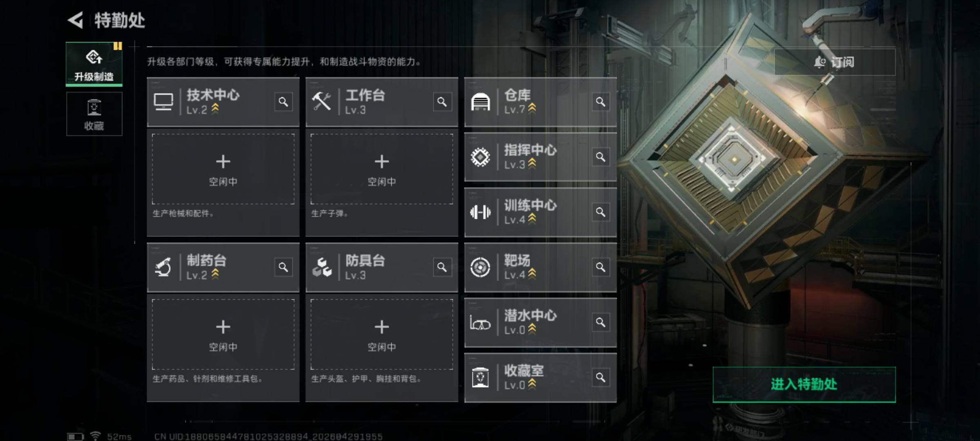Tap the 订阅 subscribe button

(x=835, y=62)
